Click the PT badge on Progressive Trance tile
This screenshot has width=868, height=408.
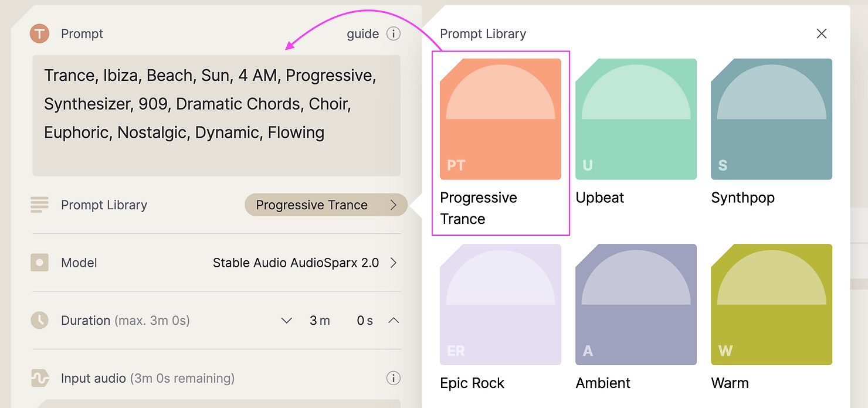click(x=455, y=165)
